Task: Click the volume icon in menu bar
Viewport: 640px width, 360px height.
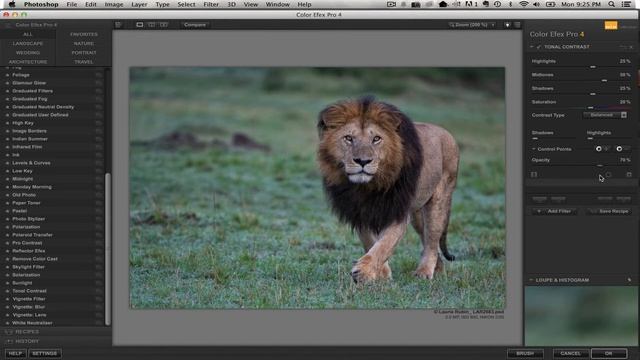Action: pyautogui.click(x=536, y=4)
